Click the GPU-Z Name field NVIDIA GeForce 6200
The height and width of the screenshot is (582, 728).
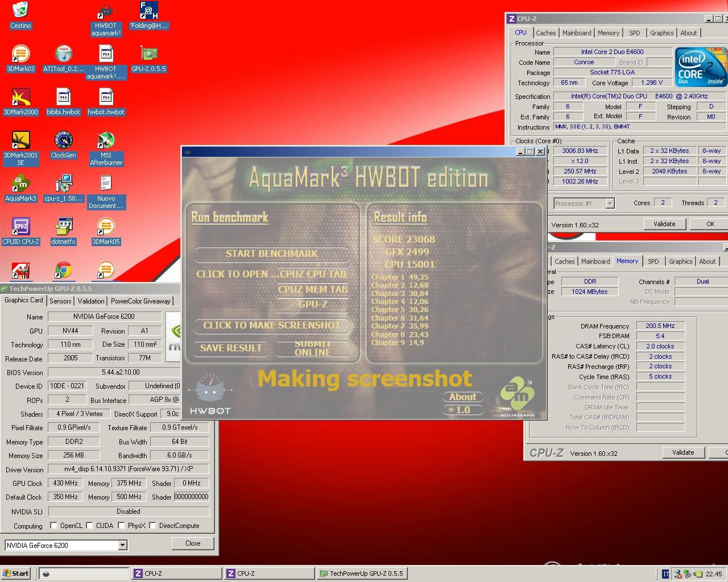[105, 317]
